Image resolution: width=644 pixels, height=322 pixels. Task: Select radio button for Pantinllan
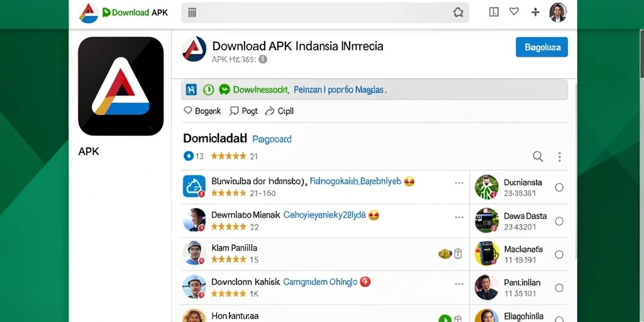point(559,288)
